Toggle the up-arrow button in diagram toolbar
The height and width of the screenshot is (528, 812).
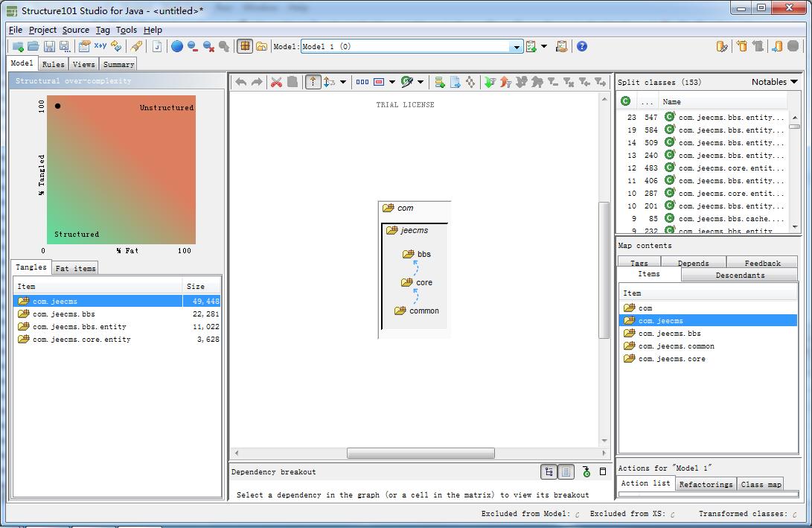(x=313, y=82)
